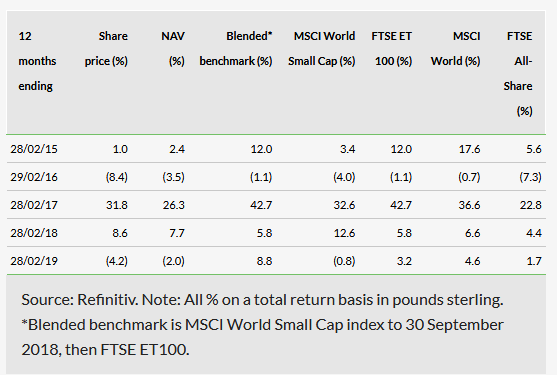Image resolution: width=557 pixels, height=375 pixels.
Task: Click the 8.8 blended benchmark value
Action: pyautogui.click(x=264, y=261)
